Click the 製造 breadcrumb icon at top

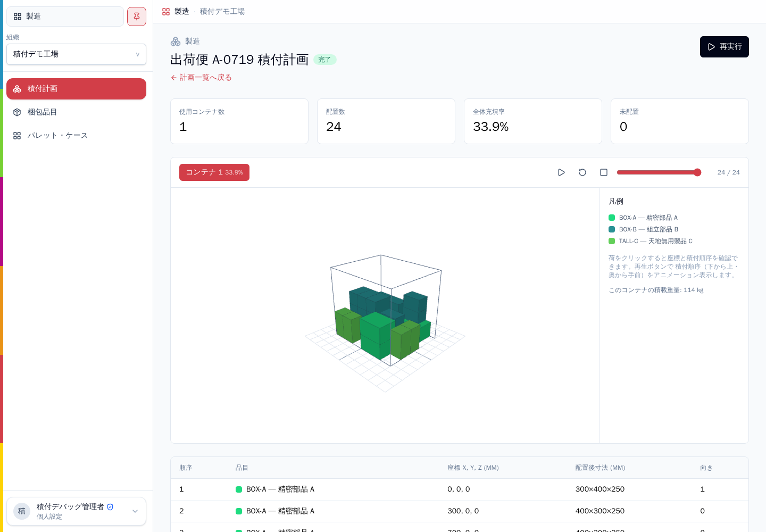click(166, 12)
